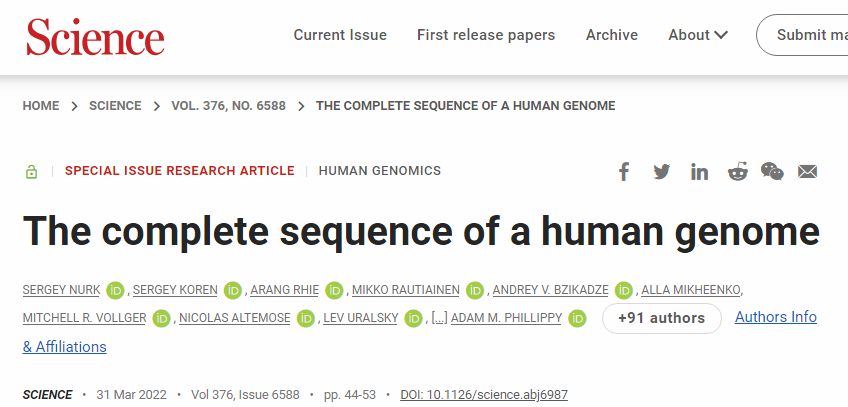The height and width of the screenshot is (407, 848).
Task: Open Adam M. Phillippy's ORCID icon
Action: pos(577,318)
